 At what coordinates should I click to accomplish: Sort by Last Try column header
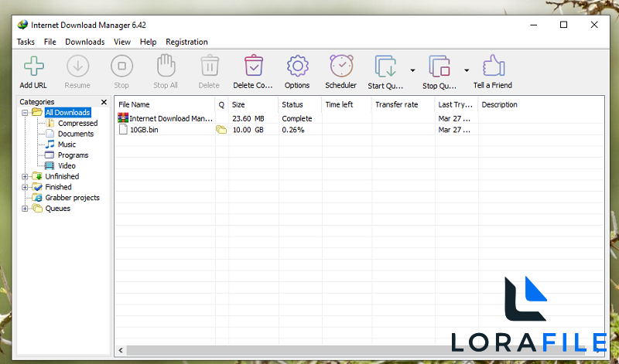tap(457, 104)
